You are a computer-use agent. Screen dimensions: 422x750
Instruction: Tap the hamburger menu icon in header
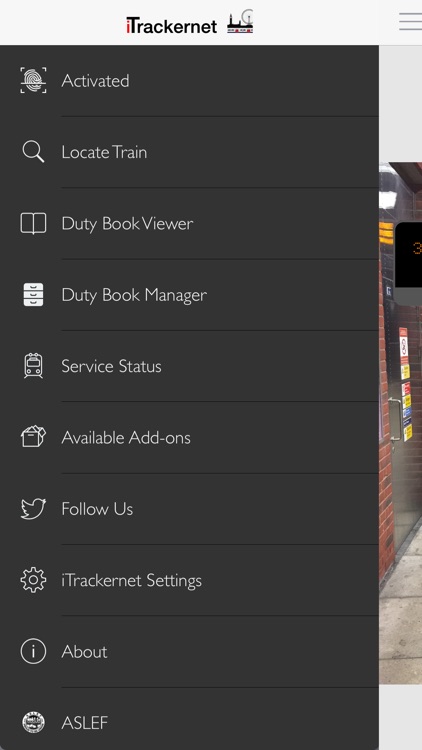click(411, 22)
